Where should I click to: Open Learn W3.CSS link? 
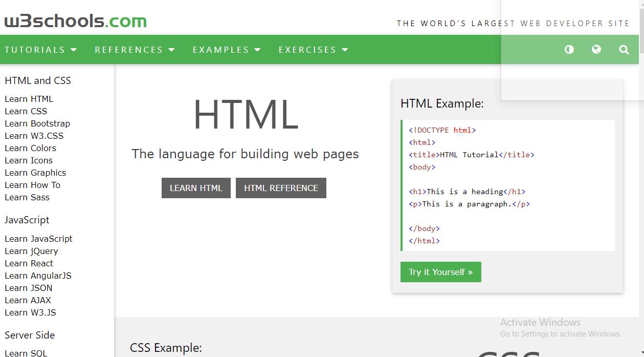tap(34, 136)
